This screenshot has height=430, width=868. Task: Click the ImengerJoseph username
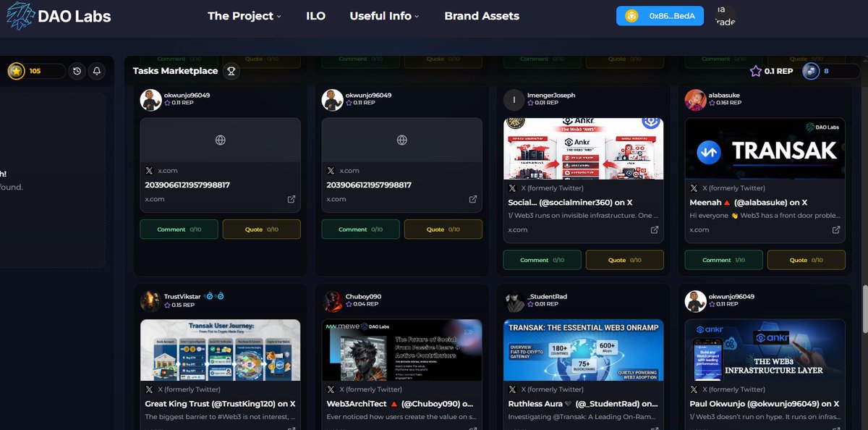click(x=551, y=95)
